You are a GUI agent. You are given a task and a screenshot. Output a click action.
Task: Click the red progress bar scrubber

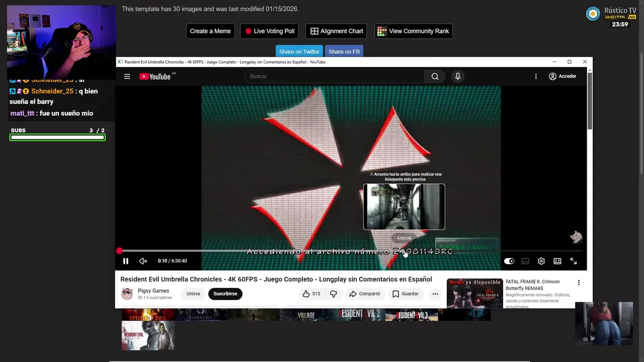tap(119, 250)
